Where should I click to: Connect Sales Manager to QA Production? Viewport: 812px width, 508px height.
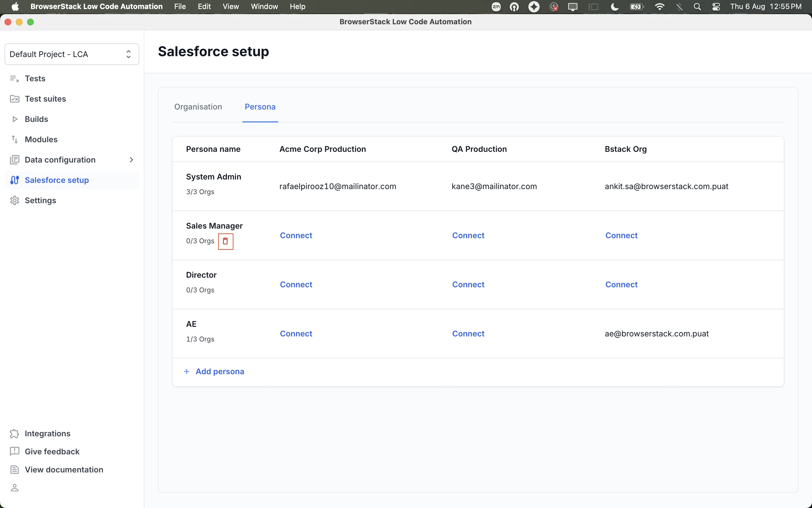(468, 236)
